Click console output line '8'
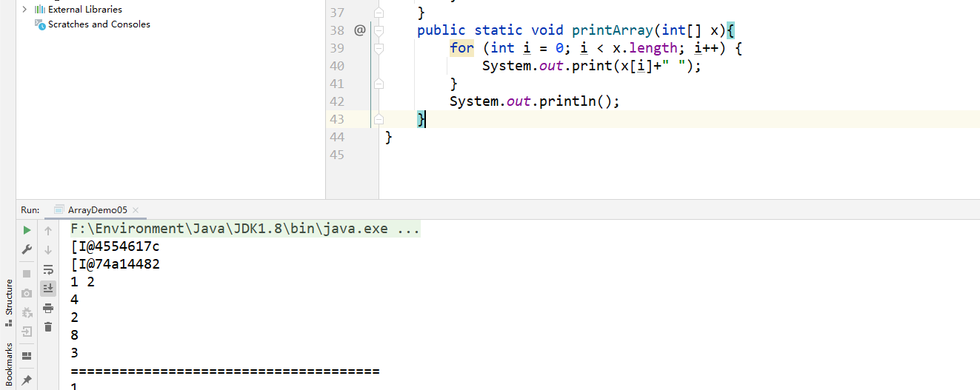This screenshot has height=390, width=980. (x=75, y=335)
